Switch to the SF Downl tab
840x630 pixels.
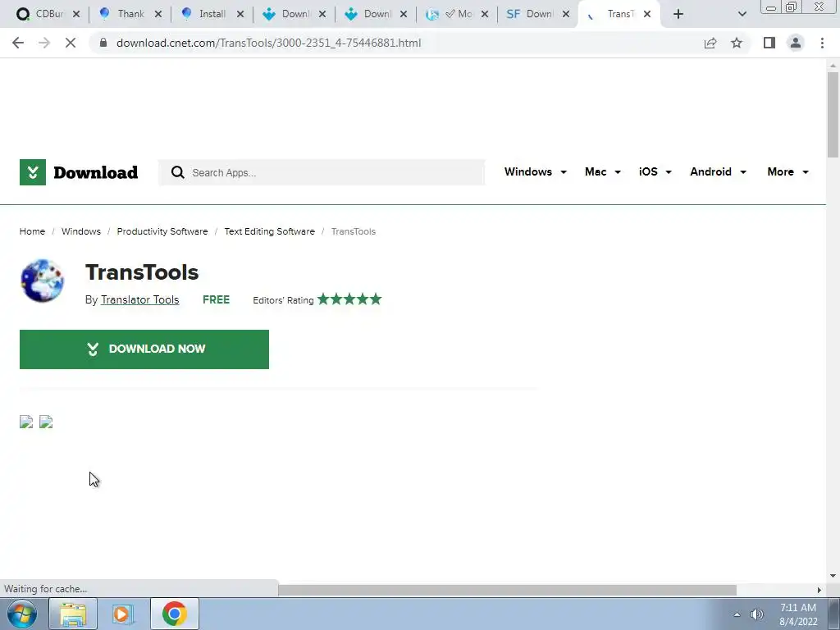coord(537,14)
